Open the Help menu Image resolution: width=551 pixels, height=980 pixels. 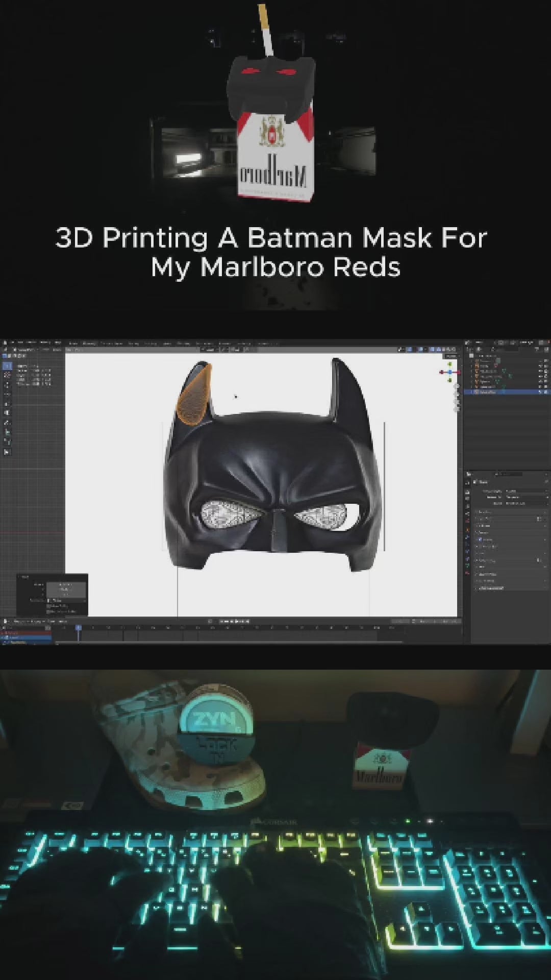pos(58,342)
